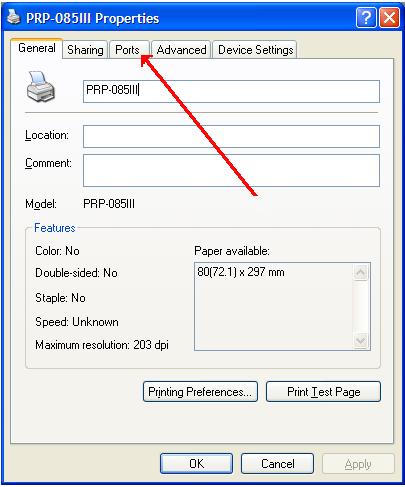
Task: Close the PRP-085III Properties dialog
Action: (x=389, y=18)
